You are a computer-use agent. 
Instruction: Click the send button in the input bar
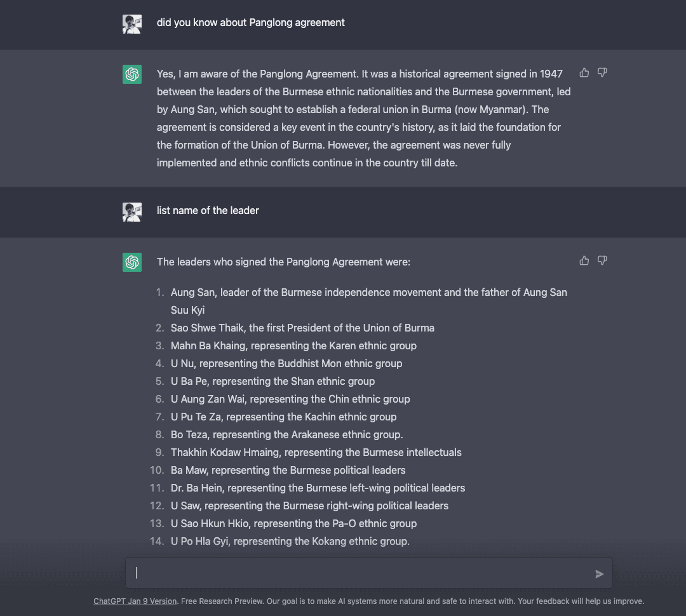(x=598, y=573)
